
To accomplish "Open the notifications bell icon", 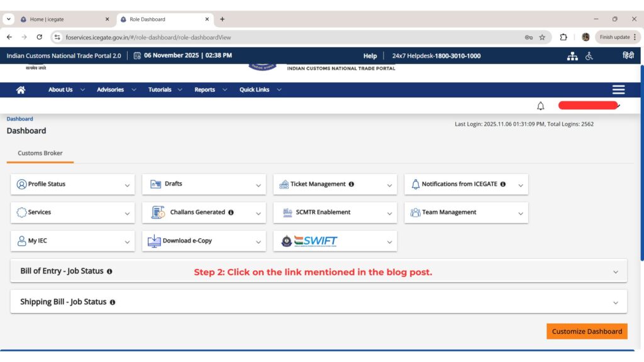I will [x=540, y=106].
